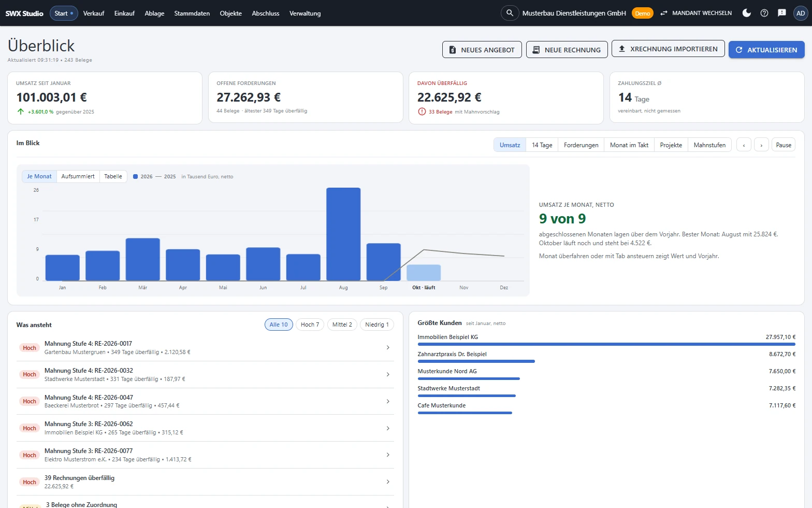Screen dimensions: 812x508
Task: Open the help question mark icon
Action: click(764, 13)
